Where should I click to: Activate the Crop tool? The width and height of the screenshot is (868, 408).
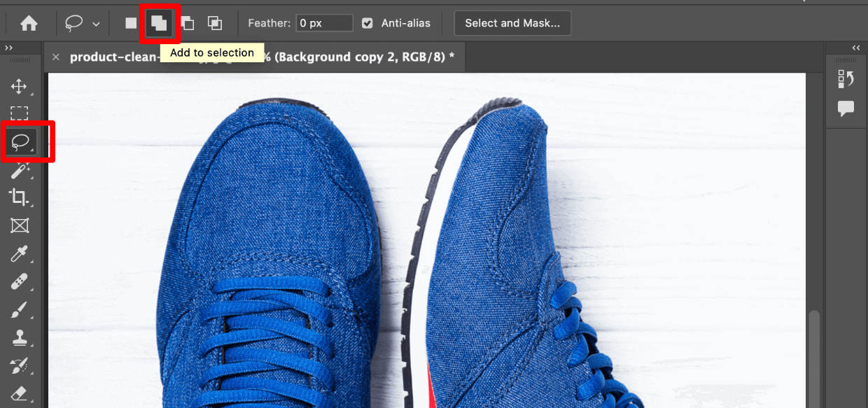pyautogui.click(x=20, y=197)
